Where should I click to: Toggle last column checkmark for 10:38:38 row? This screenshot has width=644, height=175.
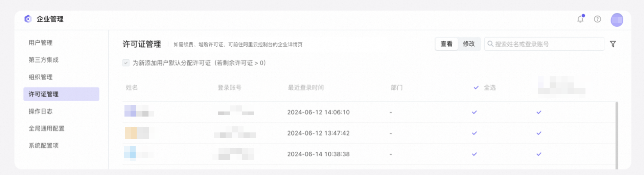point(539,154)
